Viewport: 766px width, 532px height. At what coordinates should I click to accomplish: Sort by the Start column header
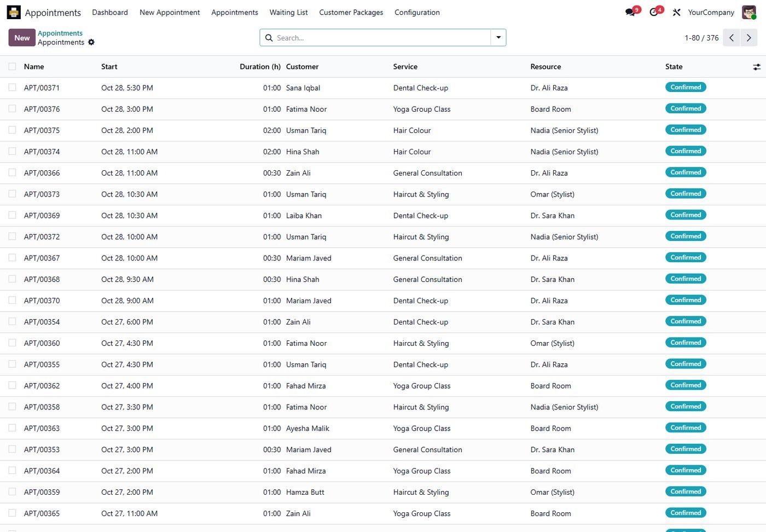(x=109, y=67)
